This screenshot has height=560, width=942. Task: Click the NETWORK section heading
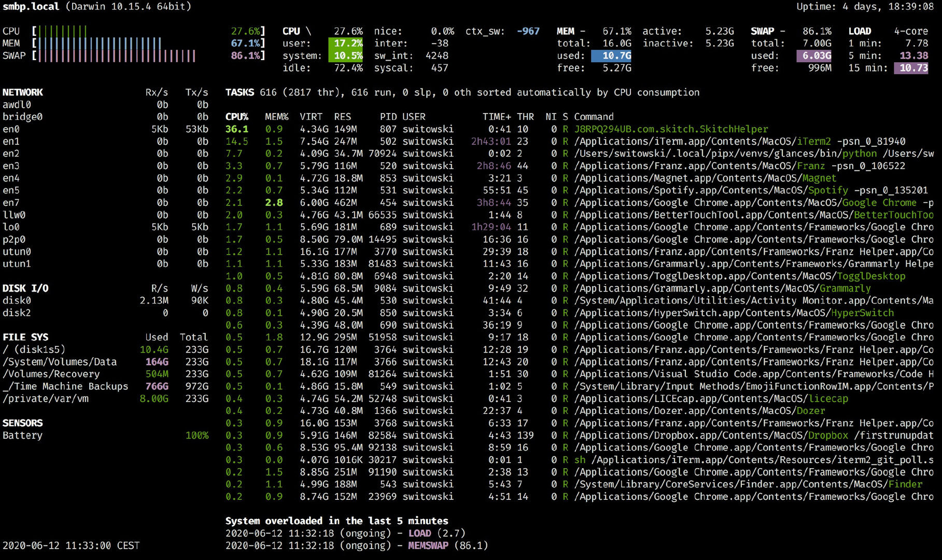[x=23, y=92]
